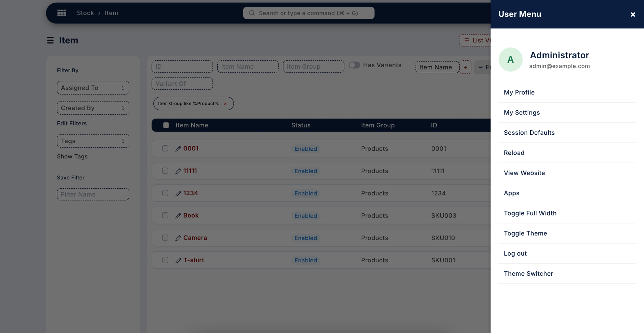Select Toggle Full Width option

567,213
